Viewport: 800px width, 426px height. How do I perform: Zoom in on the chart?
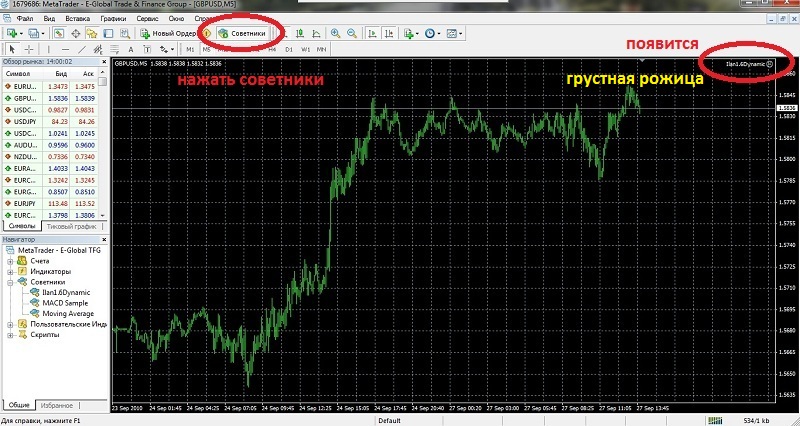[335, 33]
